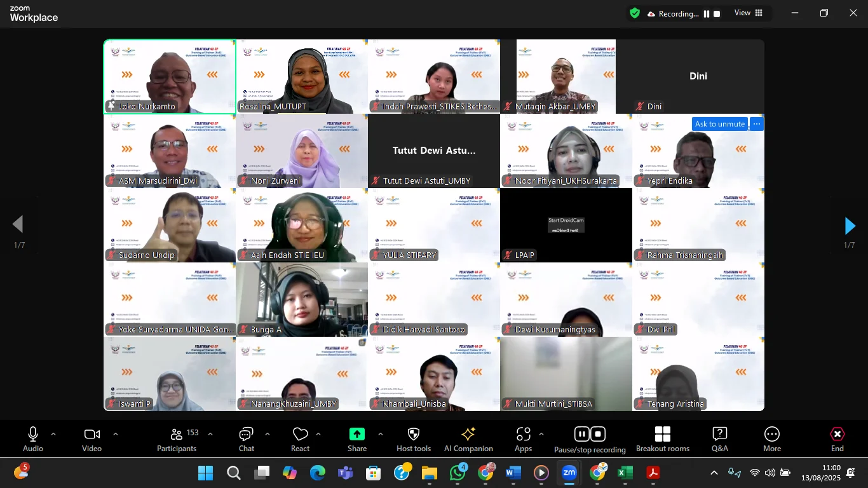Open the More menu in toolbar

[771, 439]
